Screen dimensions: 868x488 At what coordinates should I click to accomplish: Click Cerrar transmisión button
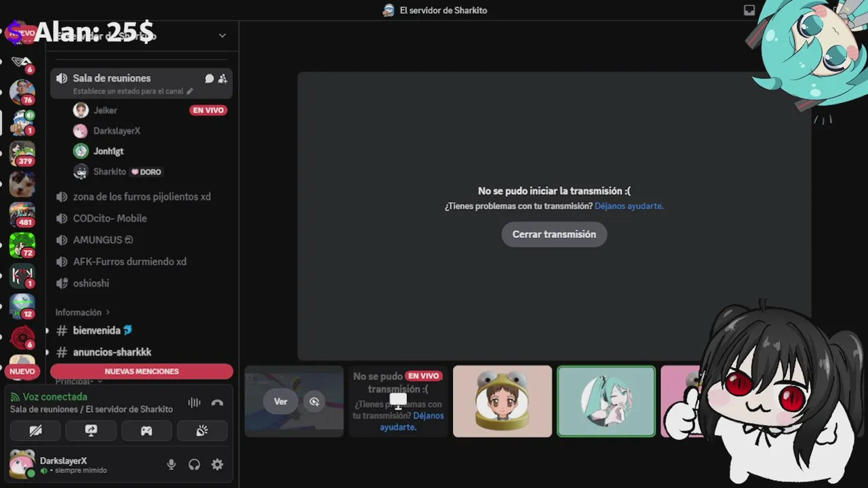tap(554, 235)
